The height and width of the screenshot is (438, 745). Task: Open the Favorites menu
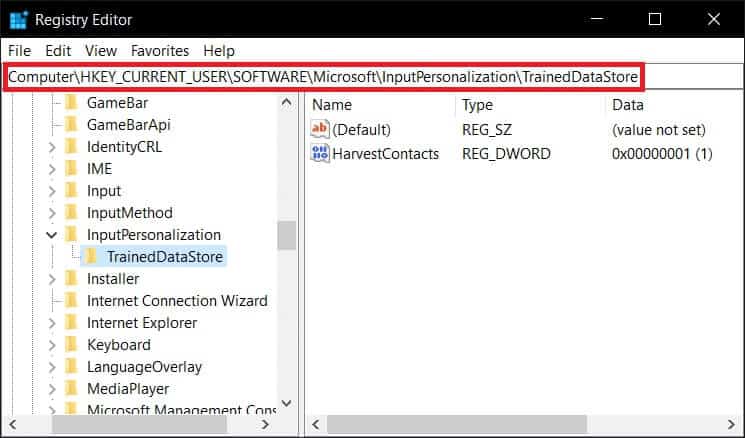[x=160, y=50]
